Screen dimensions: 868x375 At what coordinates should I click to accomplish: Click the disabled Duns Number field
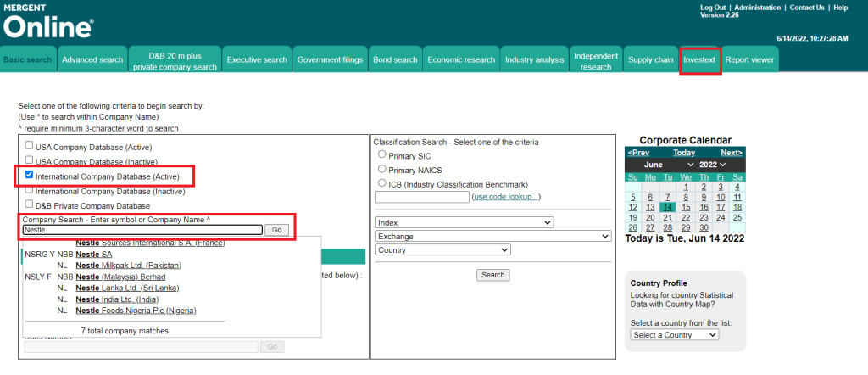[x=141, y=347]
